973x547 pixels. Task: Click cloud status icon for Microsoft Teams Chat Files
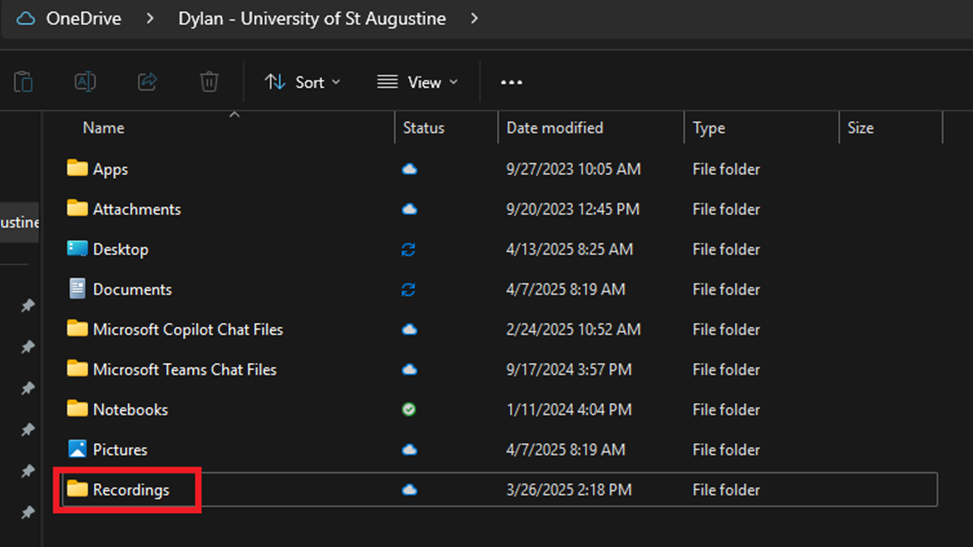click(409, 369)
